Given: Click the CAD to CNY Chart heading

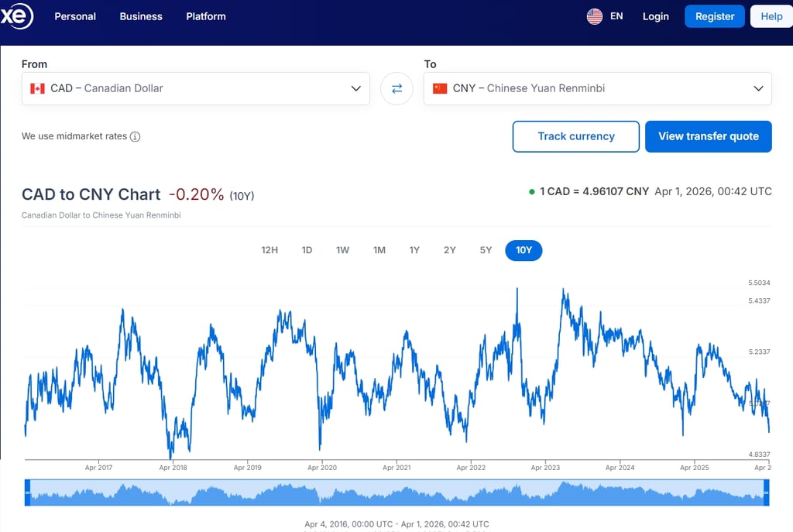Looking at the screenshot, I should 91,194.
